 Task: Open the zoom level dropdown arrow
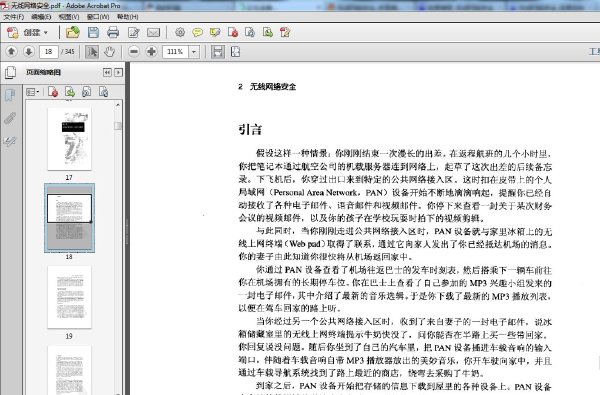[x=194, y=52]
